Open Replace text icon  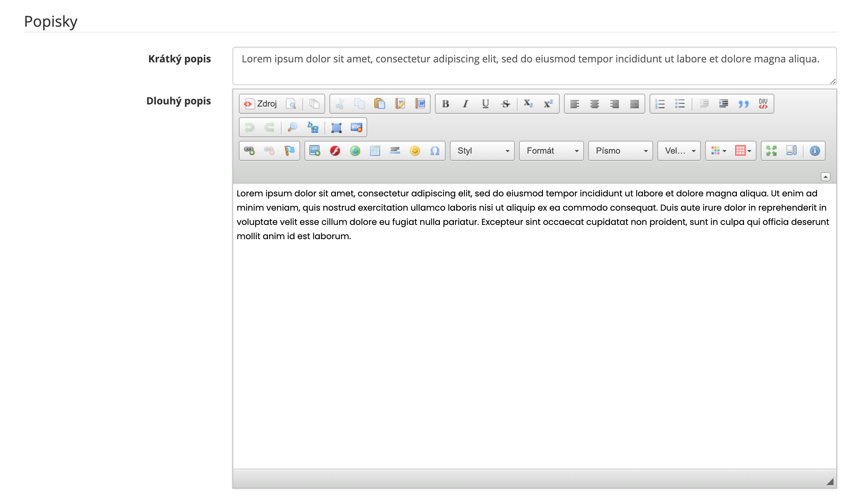point(313,127)
